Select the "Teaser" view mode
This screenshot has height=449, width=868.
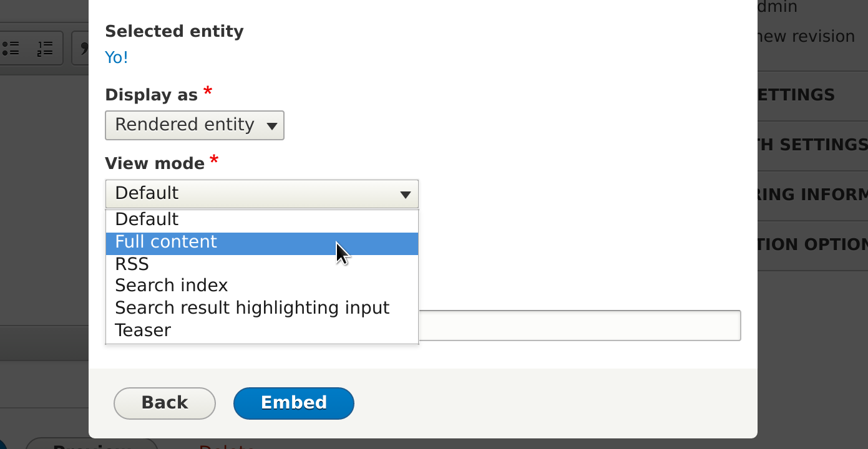tap(261, 331)
